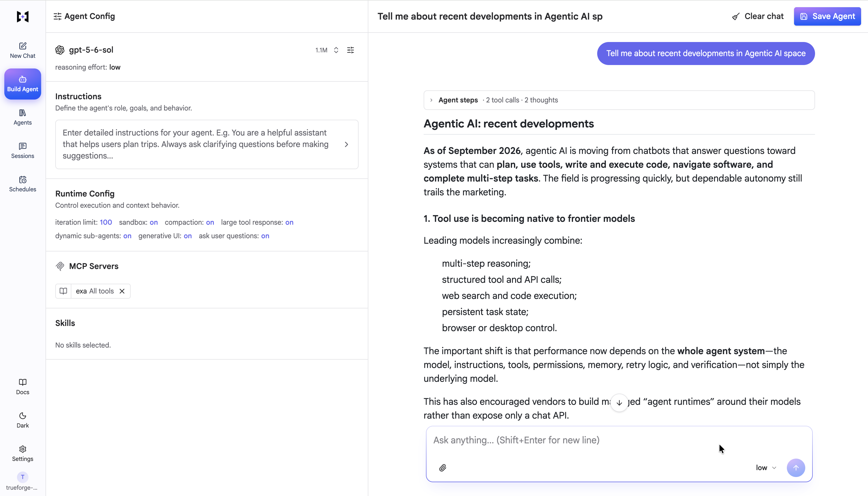Remove the exa MCP server chip
The width and height of the screenshot is (868, 496).
[x=122, y=291]
